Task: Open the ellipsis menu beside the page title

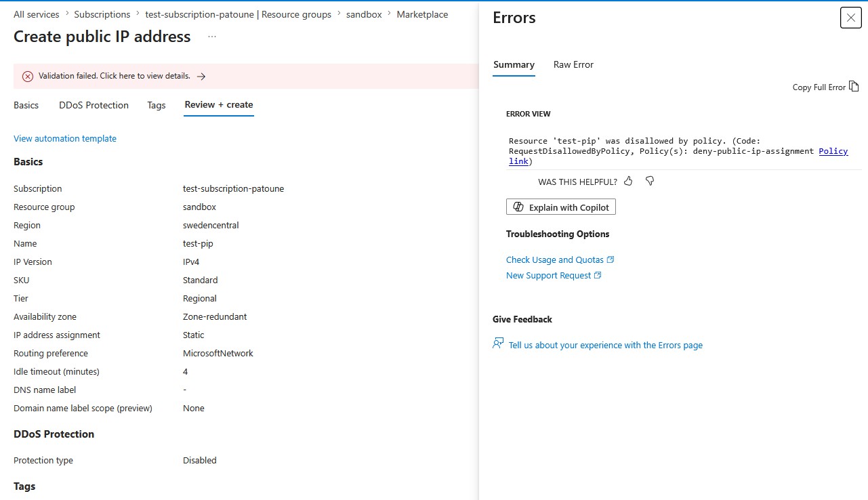Action: [212, 37]
